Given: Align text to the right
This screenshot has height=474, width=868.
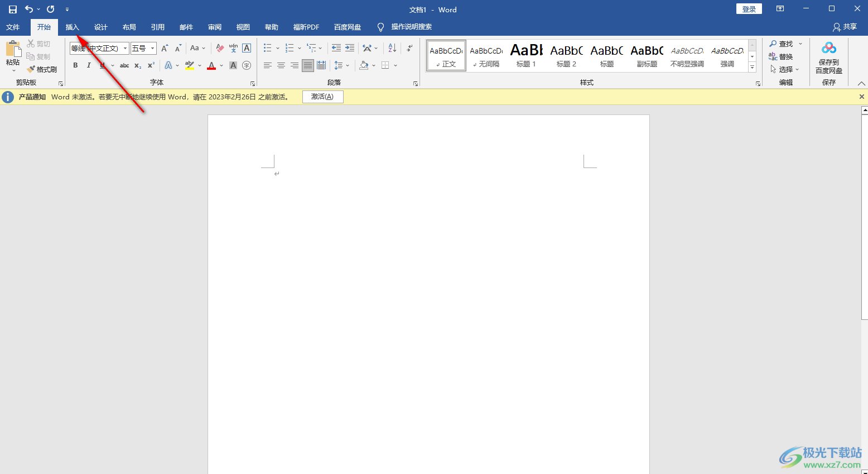Looking at the screenshot, I should coord(295,65).
